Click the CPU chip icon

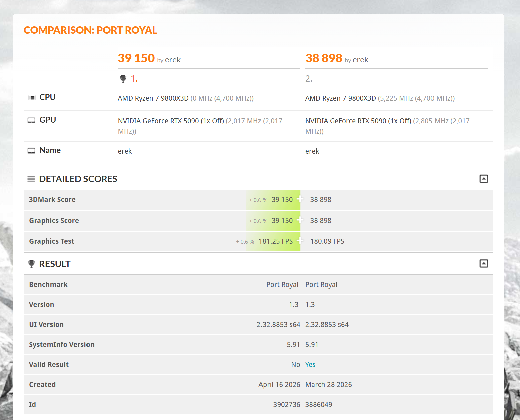pos(32,98)
